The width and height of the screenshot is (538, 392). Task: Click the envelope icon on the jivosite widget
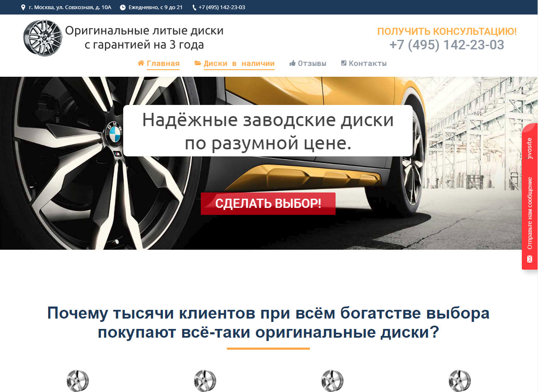529,259
